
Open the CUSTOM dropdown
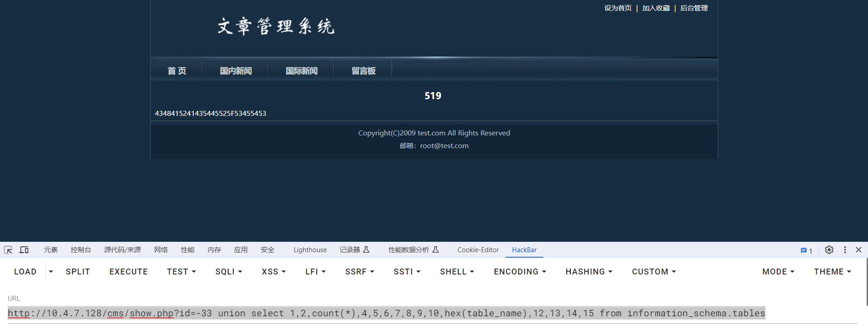point(654,272)
